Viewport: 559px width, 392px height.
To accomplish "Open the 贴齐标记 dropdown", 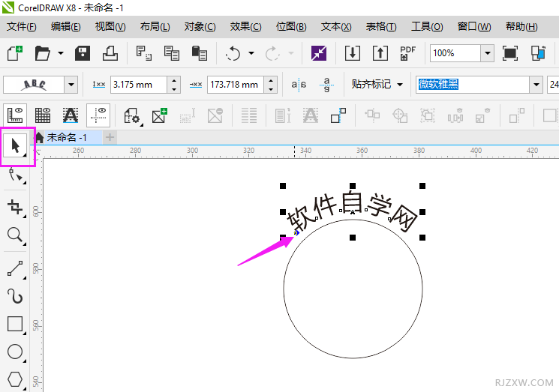I will point(400,85).
